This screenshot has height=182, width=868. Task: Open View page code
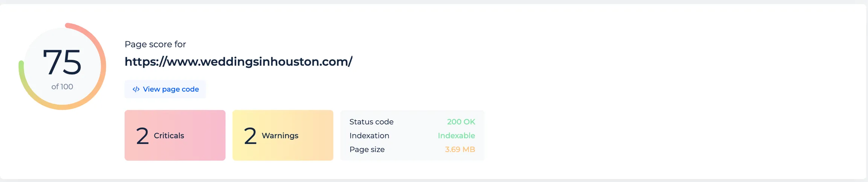(x=165, y=89)
